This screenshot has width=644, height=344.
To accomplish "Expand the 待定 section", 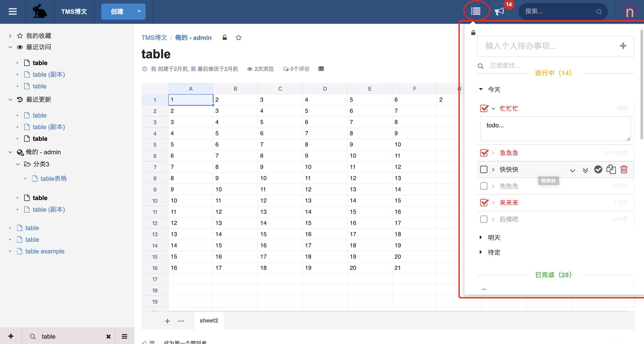I will click(480, 253).
